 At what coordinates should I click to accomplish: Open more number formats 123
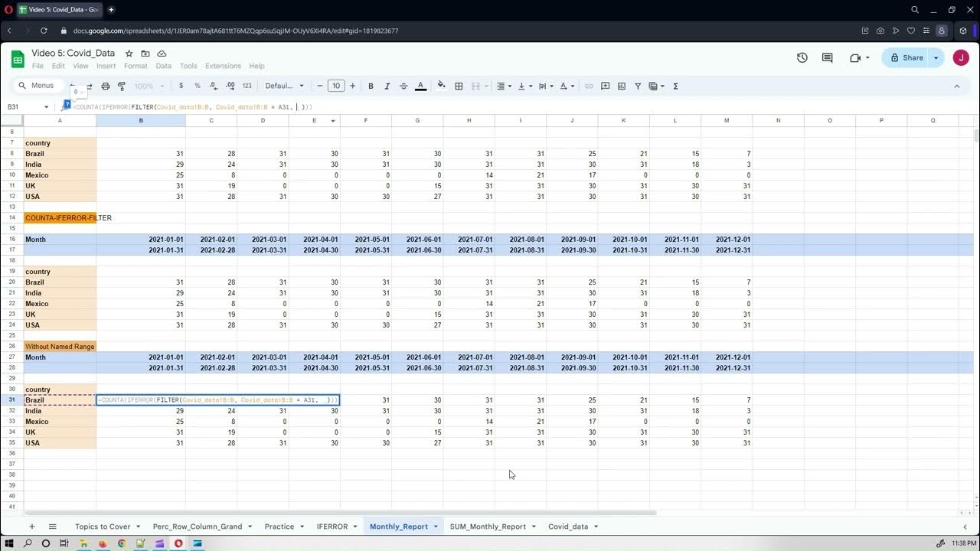point(247,86)
